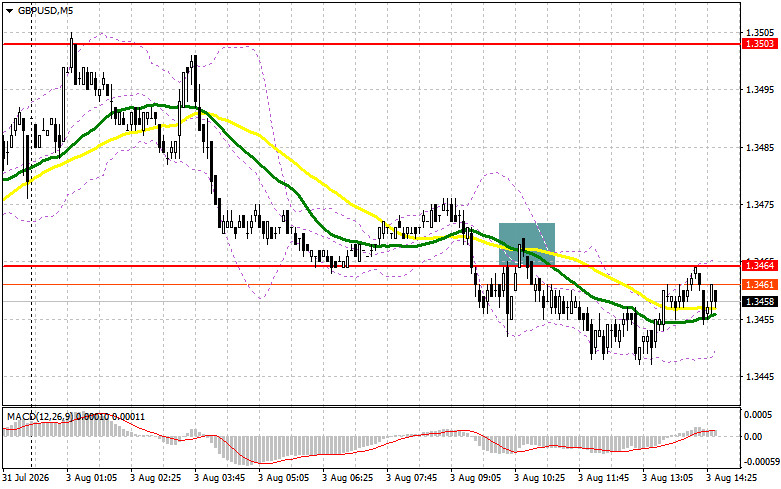This screenshot has height=489, width=781.
Task: Click the 0.00 MACD scale value
Action: 753,437
